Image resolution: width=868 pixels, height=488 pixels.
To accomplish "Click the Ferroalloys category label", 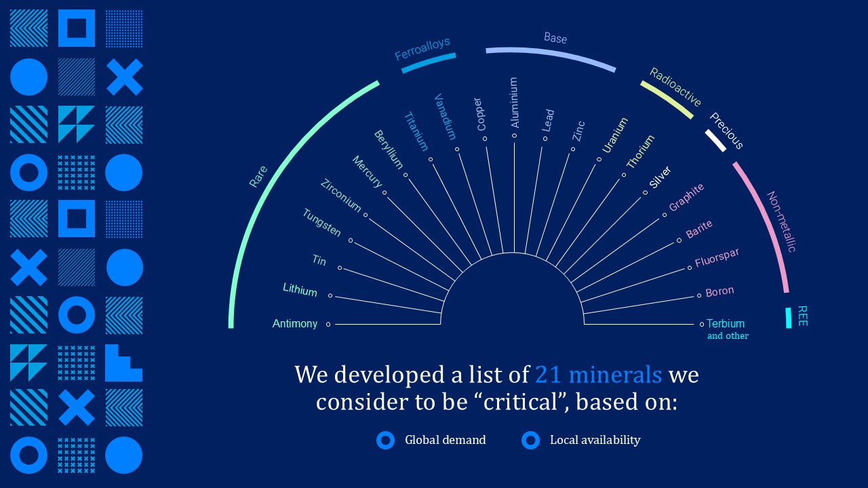I will 422,49.
